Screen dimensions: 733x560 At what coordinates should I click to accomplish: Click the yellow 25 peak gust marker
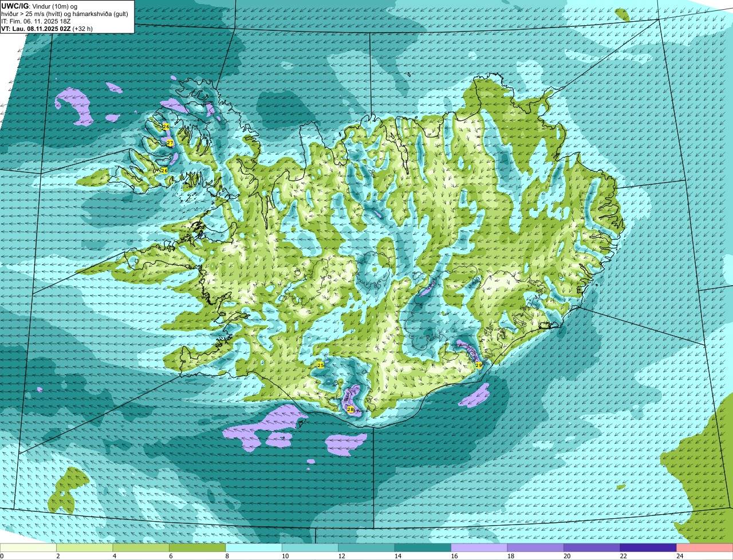321,365
